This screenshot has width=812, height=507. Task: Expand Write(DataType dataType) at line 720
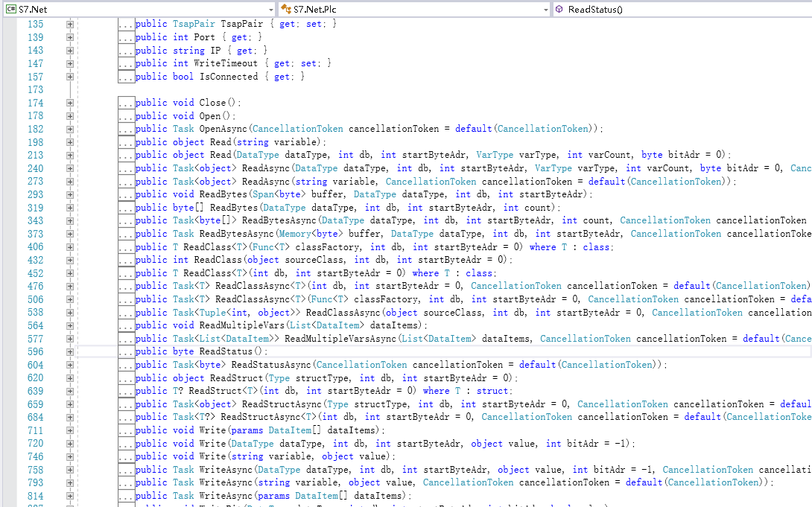pyautogui.click(x=70, y=444)
